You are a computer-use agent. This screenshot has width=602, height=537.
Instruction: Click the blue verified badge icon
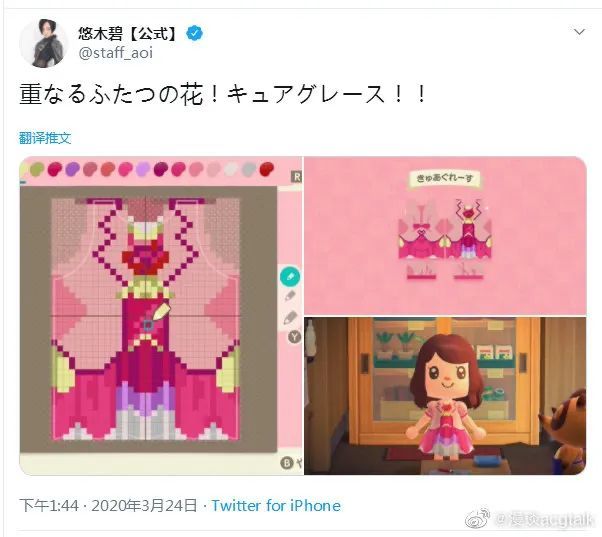[195, 34]
